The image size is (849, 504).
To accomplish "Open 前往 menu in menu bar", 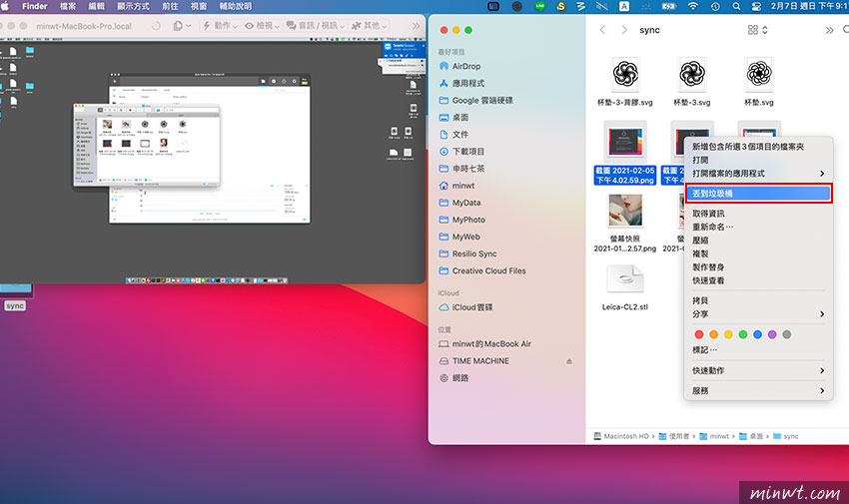I will (x=170, y=7).
